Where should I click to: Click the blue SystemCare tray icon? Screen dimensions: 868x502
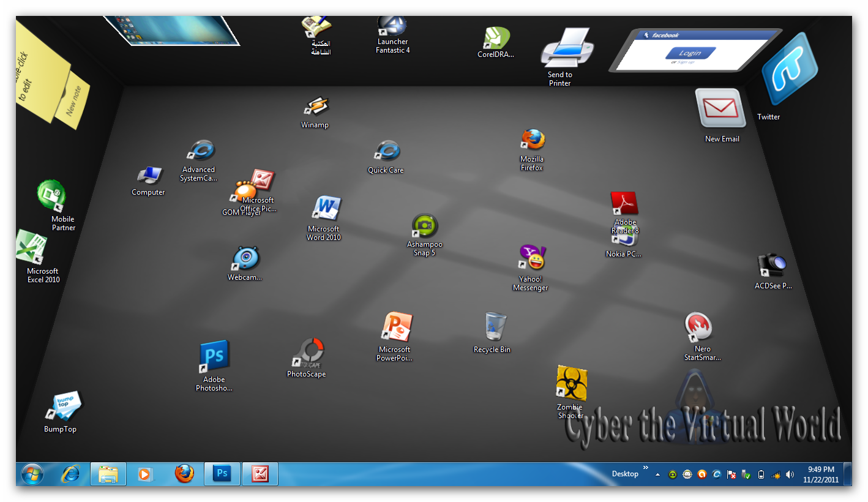[717, 474]
